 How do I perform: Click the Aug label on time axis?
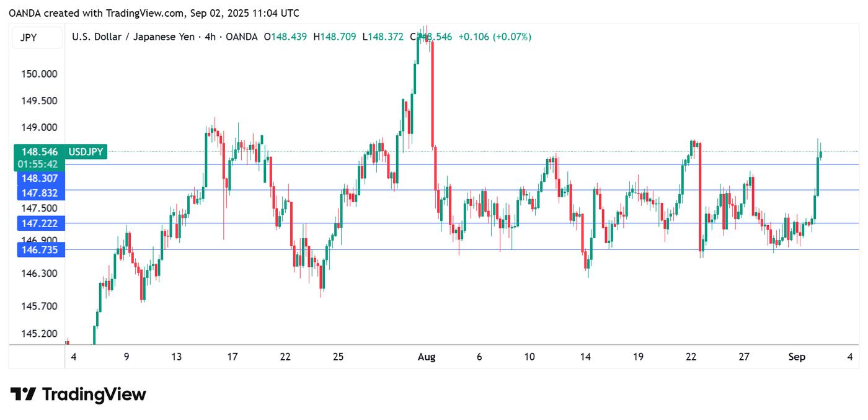[x=427, y=357]
